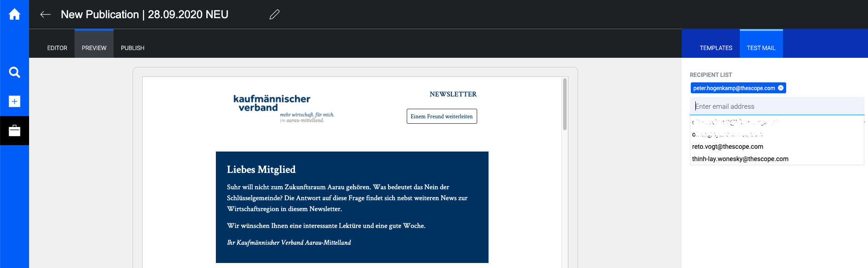This screenshot has width=868, height=268.
Task: Click the 'New Publication | 28.09.2020 NEU' title
Action: pyautogui.click(x=145, y=15)
